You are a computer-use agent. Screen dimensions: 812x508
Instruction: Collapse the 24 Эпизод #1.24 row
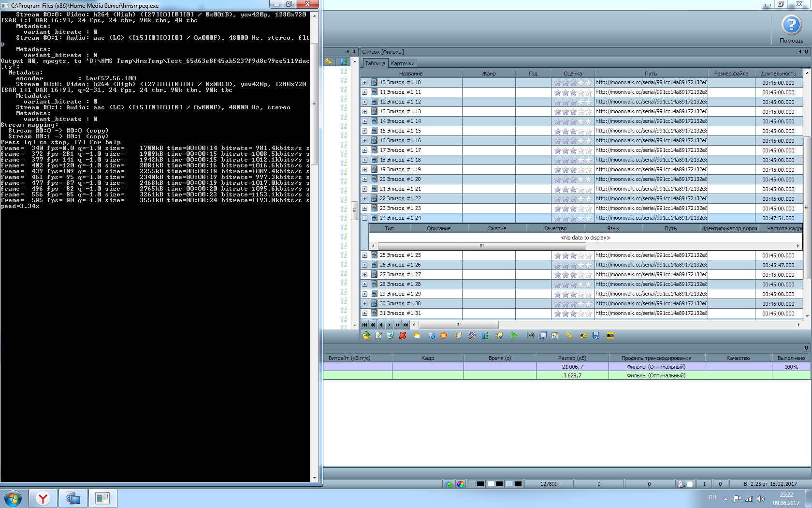pyautogui.click(x=365, y=218)
